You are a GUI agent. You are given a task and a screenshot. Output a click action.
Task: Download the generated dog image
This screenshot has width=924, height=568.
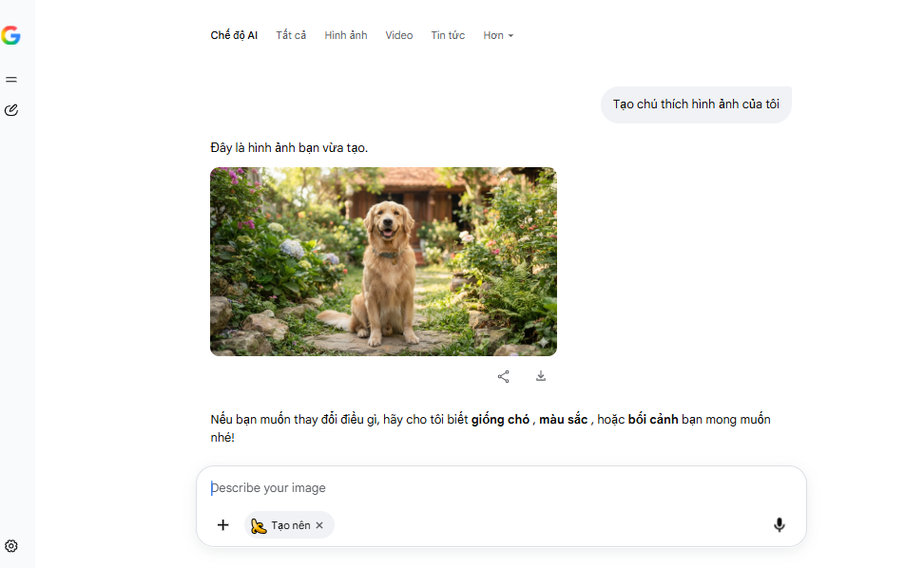coord(540,376)
